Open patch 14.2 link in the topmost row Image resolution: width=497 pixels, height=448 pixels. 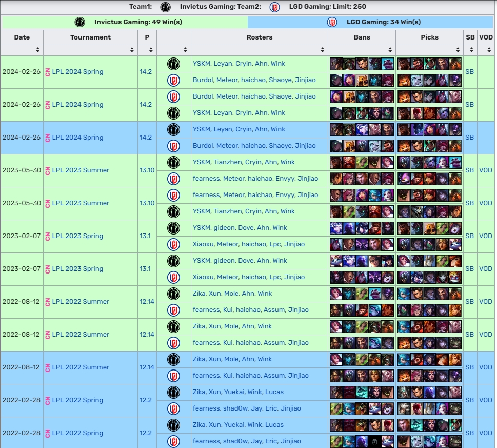coord(146,72)
